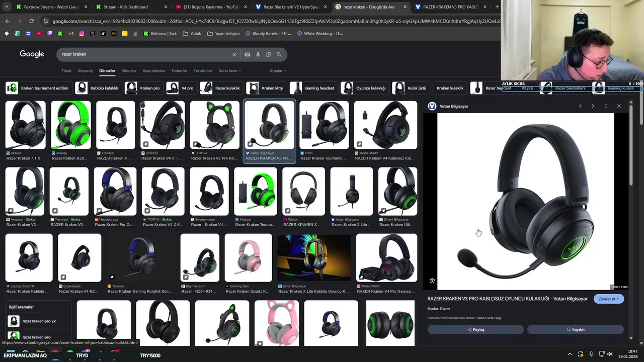The image size is (644, 362).
Task: Select related search razer kraken pro v2
Action: 37,321
